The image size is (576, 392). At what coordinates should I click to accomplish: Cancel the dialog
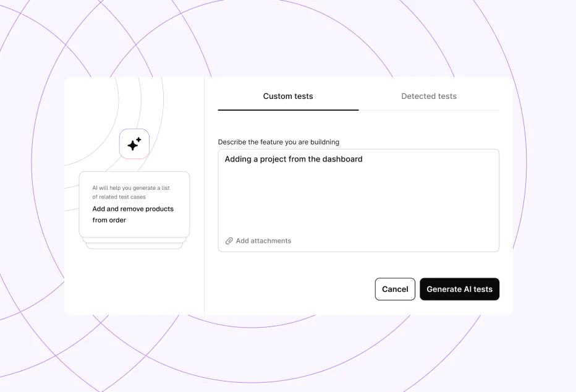click(x=395, y=289)
